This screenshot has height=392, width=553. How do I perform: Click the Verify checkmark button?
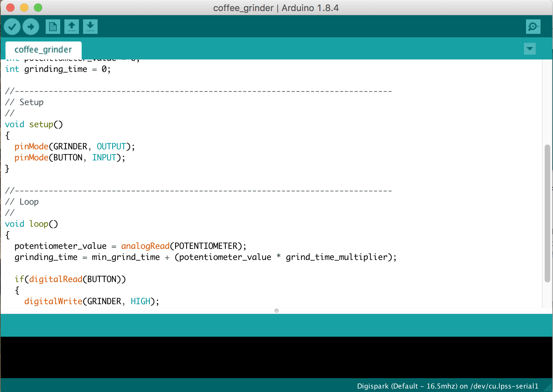[12, 27]
